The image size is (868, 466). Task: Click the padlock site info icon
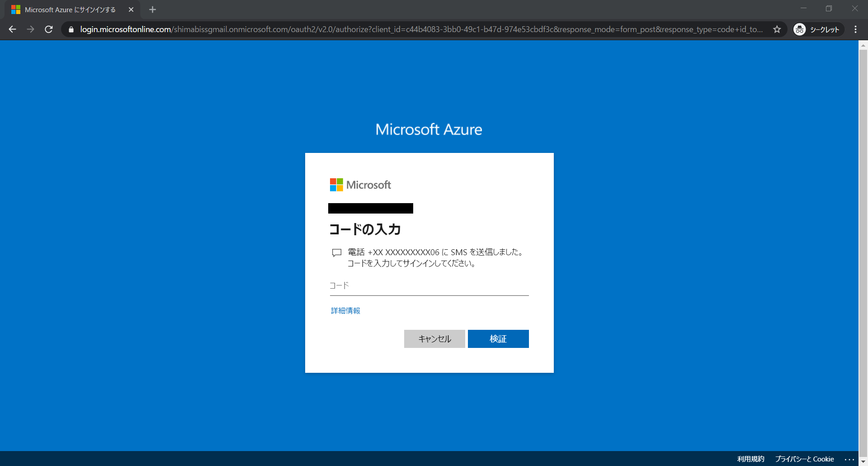point(71,29)
